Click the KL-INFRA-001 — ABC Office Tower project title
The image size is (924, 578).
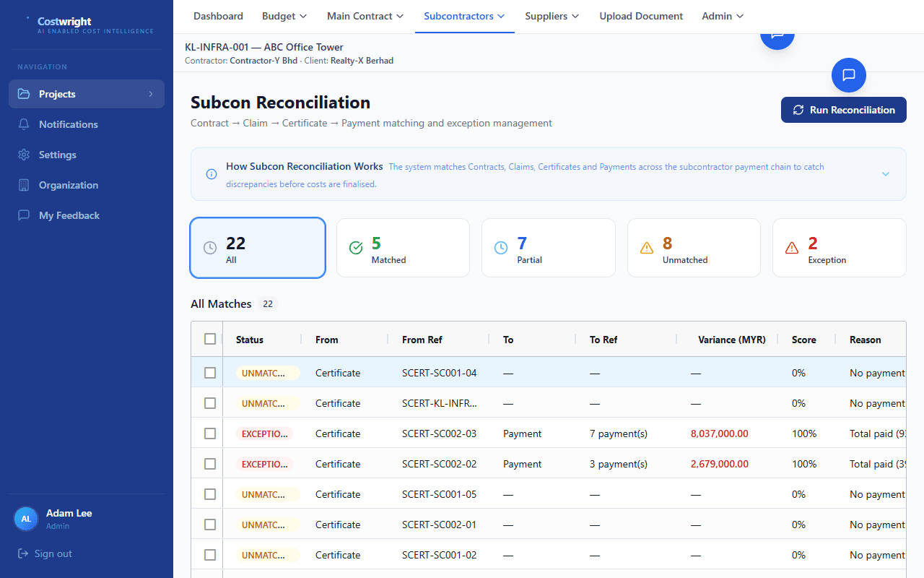point(264,47)
